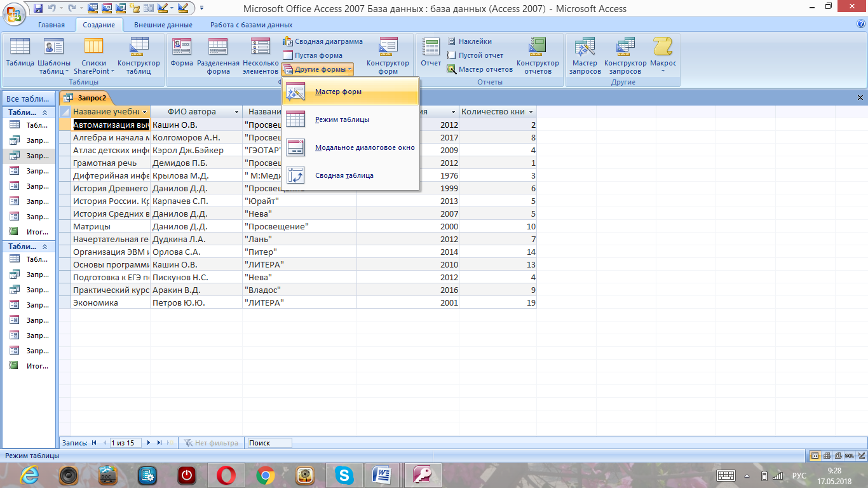
Task: Select highlighted Запр... item in navigation pane
Action: click(29, 156)
